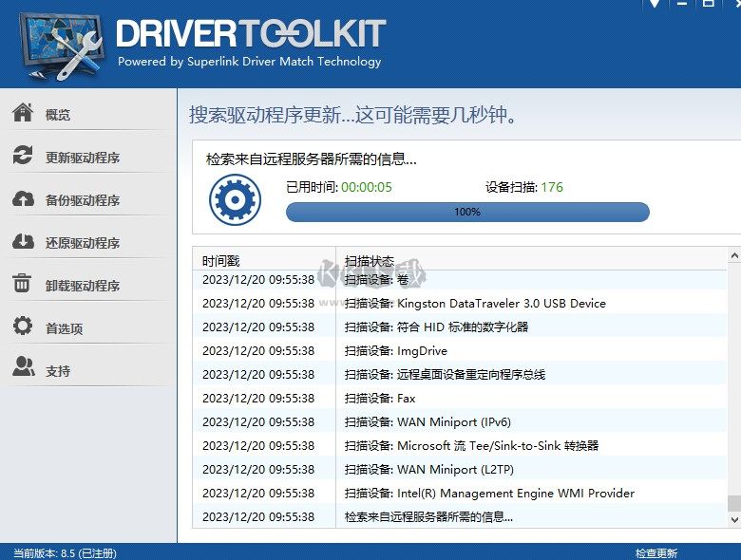Click 当前版本: 8.5 (已注册) status text
Viewport: 741px width, 560px height.
coord(65,553)
